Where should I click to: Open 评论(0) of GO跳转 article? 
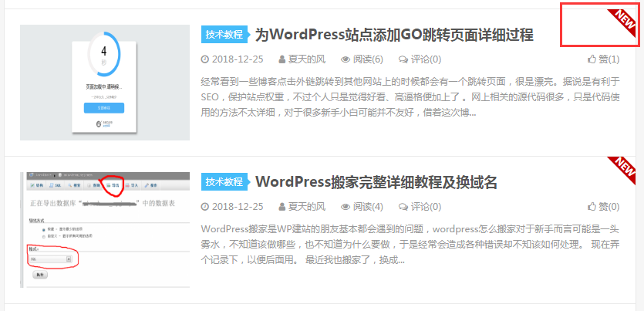coord(420,59)
